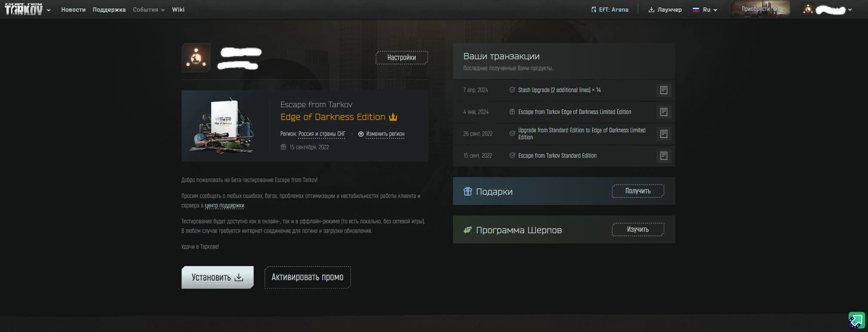Open the Настройки profile settings
Screen dimensions: 868x332
tap(402, 58)
